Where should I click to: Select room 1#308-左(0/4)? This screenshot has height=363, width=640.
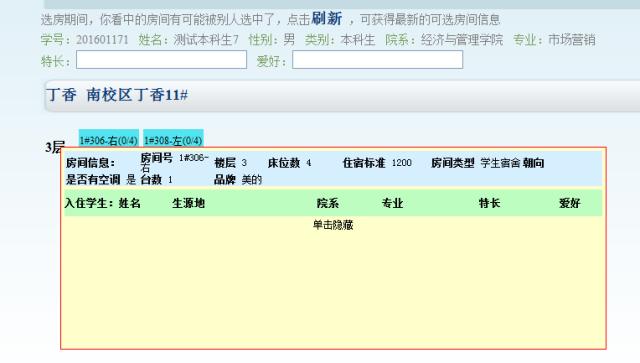[173, 139]
